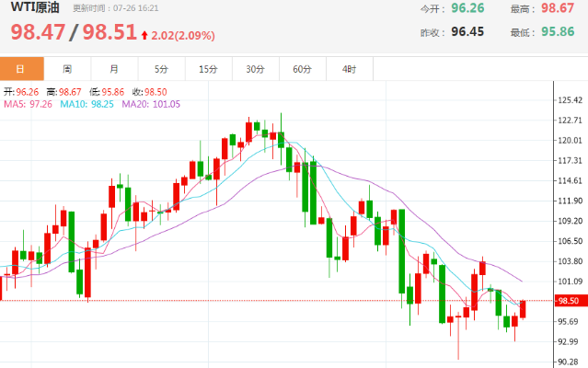Open the 30分 interval tab
Image resolution: width=588 pixels, height=368 pixels.
point(256,69)
